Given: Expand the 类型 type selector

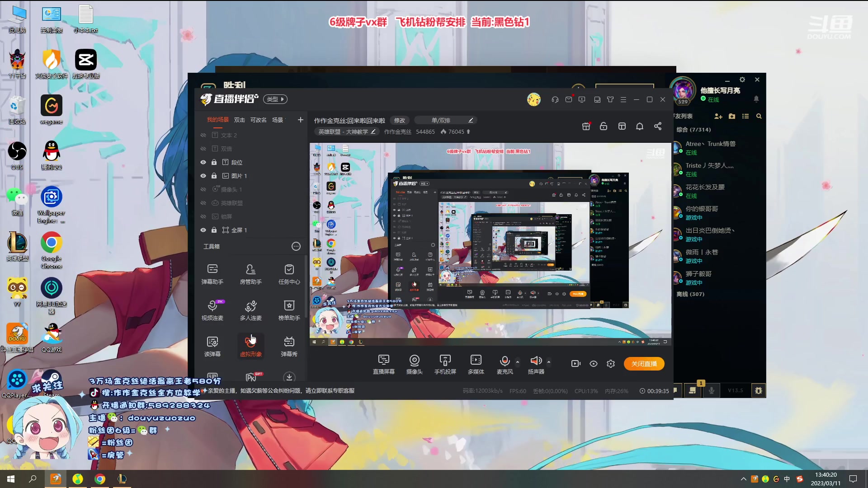Looking at the screenshot, I should (x=275, y=99).
